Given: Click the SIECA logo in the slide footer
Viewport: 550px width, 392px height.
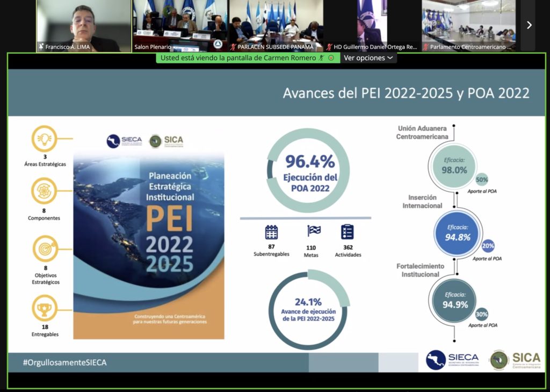Looking at the screenshot, I should tap(452, 360).
